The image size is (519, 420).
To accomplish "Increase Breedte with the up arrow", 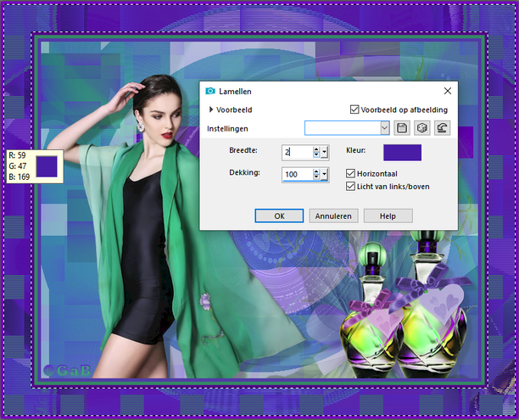I will point(316,149).
